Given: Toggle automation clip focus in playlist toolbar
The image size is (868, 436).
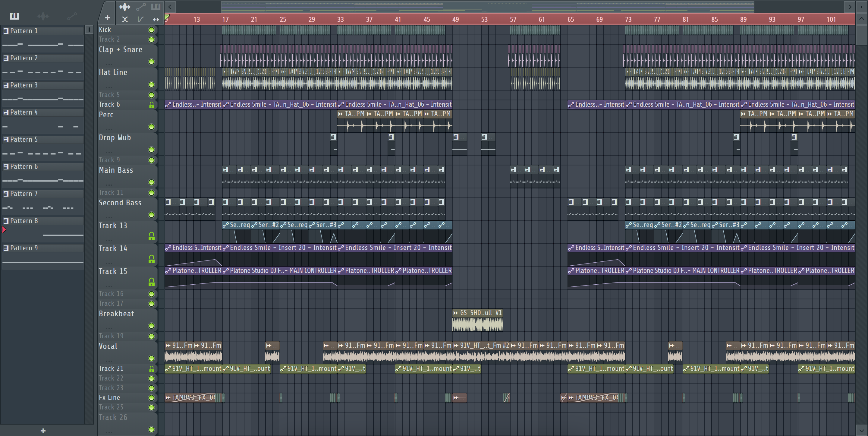Looking at the screenshot, I should 141,7.
